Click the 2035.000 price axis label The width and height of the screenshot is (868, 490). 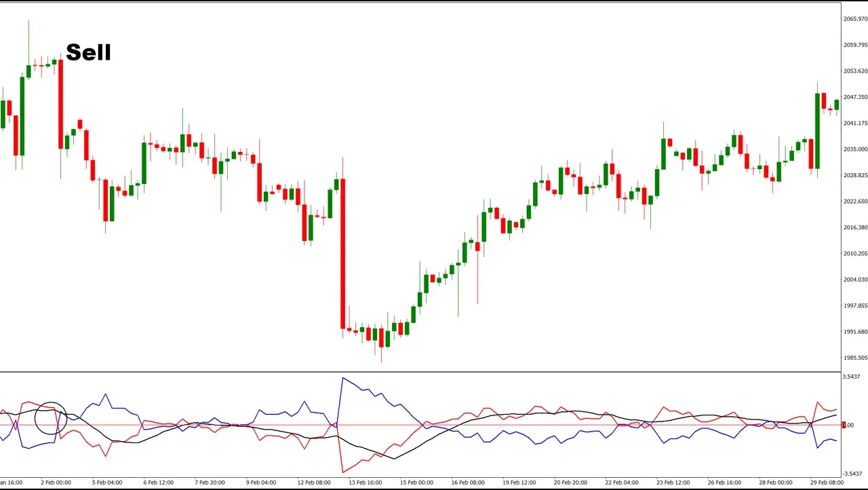point(855,149)
